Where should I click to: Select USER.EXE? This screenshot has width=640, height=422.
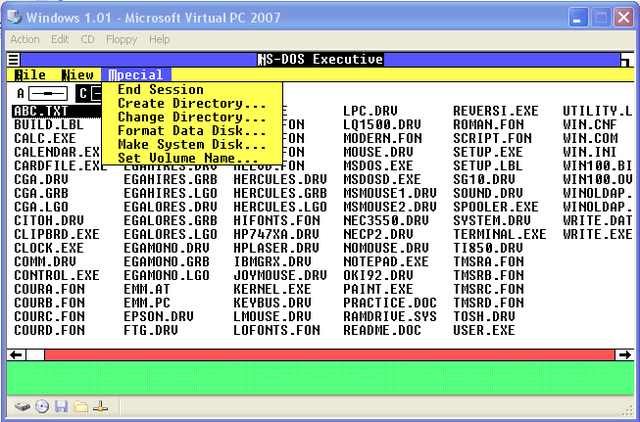[484, 330]
